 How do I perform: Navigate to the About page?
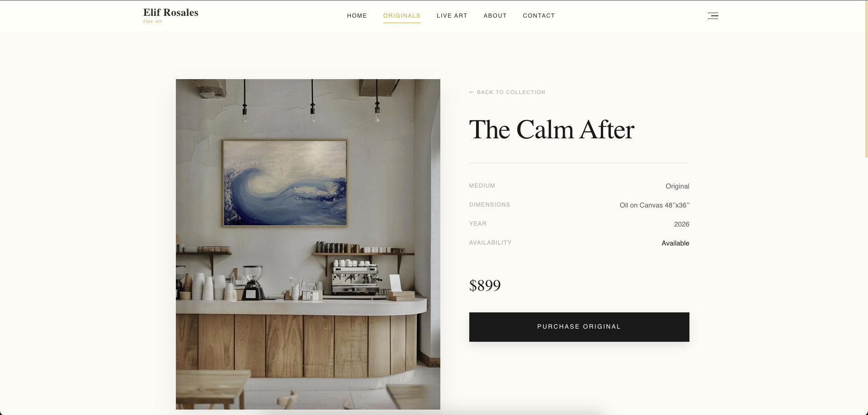point(495,16)
